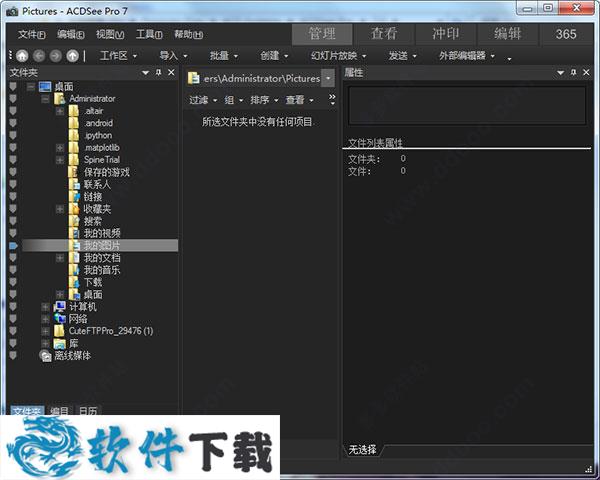This screenshot has height=480, width=600.
Task: Expand the 计算机 tree node
Action: click(x=45, y=307)
